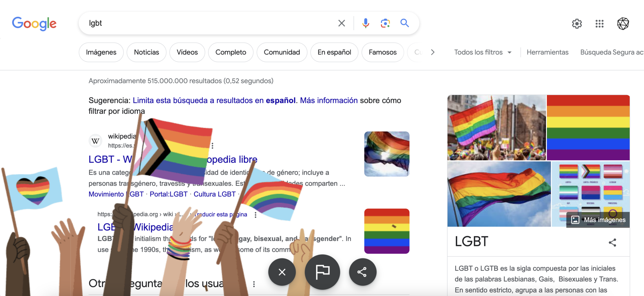Open rainbow flag against sky image in panel
This screenshot has width=644, height=296.
point(499,194)
